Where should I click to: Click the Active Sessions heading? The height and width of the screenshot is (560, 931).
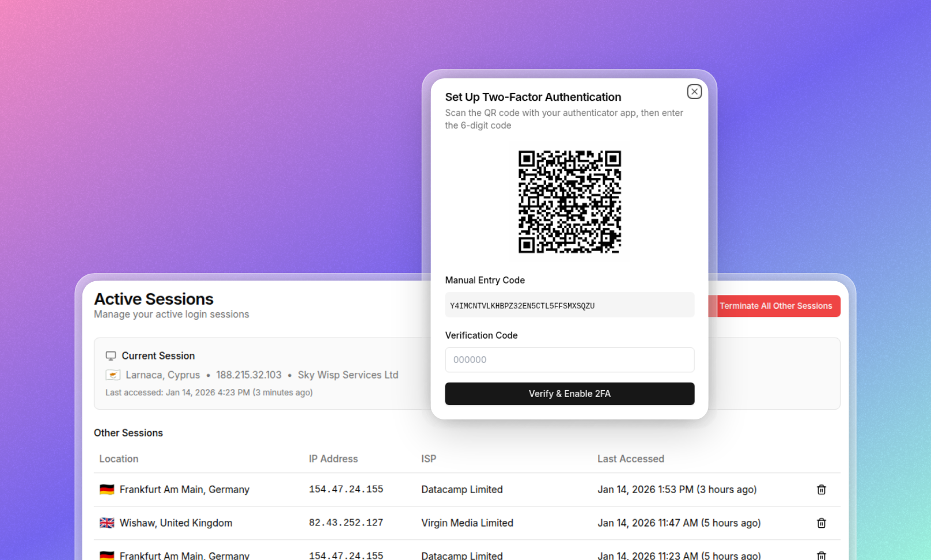(x=154, y=299)
